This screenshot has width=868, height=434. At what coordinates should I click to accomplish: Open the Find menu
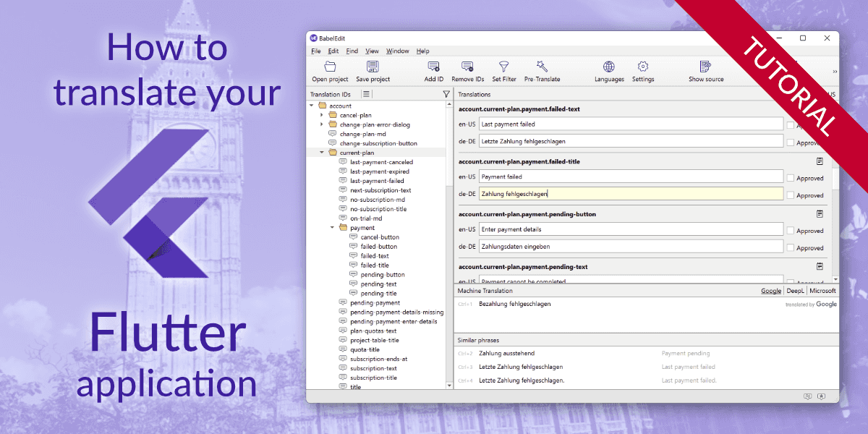tap(352, 51)
